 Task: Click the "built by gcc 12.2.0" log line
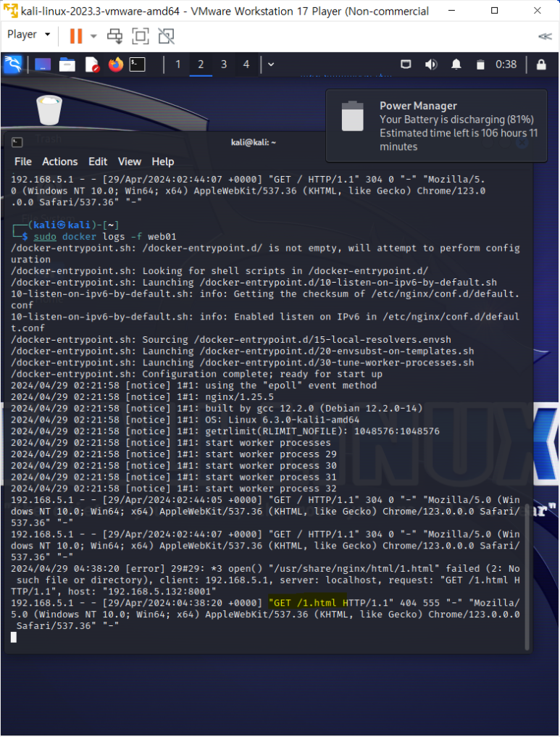tap(217, 408)
